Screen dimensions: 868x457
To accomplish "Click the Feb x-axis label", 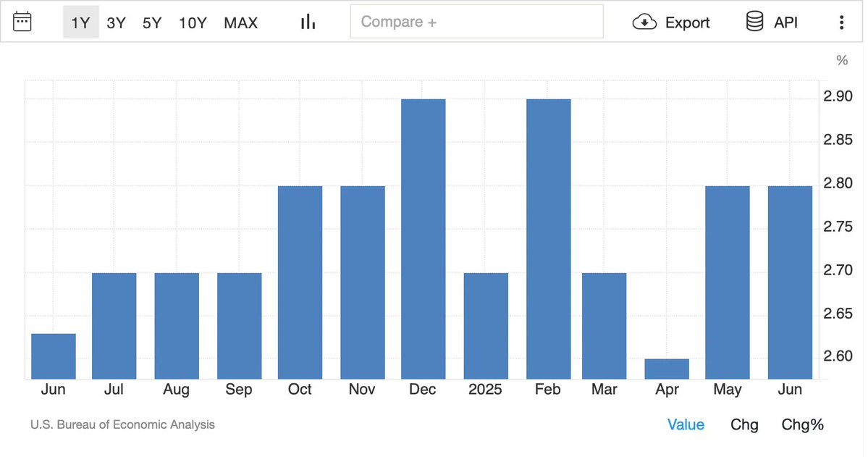I will [x=548, y=390].
